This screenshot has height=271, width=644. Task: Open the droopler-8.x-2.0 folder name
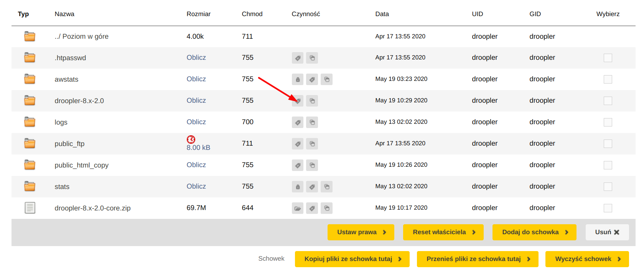[79, 101]
